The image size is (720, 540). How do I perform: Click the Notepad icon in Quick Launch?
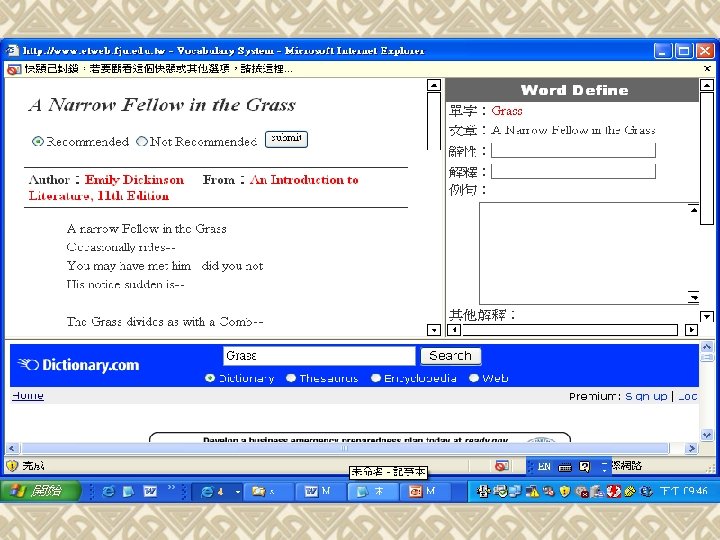click(129, 491)
